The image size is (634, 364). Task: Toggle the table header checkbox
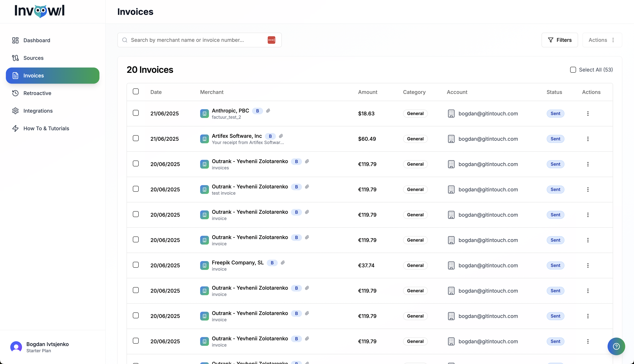pos(136,92)
